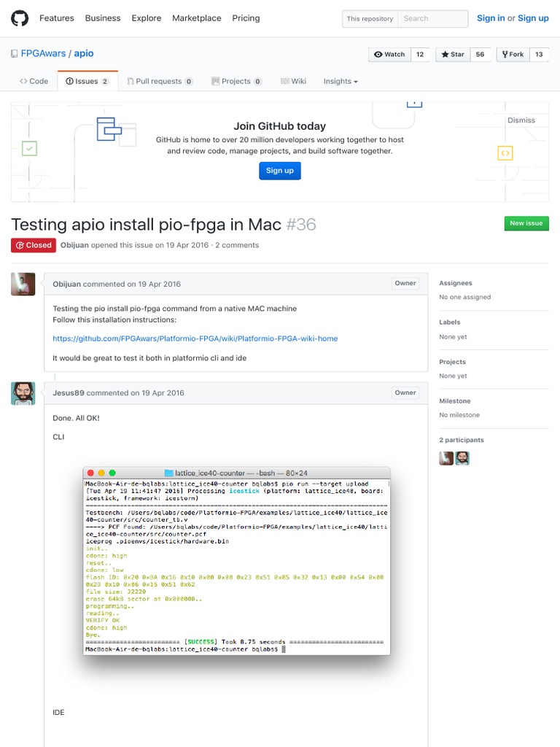Click the repository book icon
Screen dimensions: 560x747
pyautogui.click(x=15, y=53)
